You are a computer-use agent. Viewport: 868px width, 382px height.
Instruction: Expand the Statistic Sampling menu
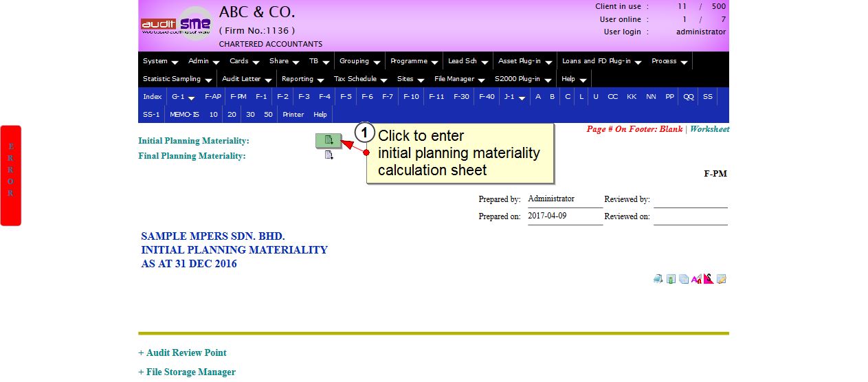click(x=177, y=79)
